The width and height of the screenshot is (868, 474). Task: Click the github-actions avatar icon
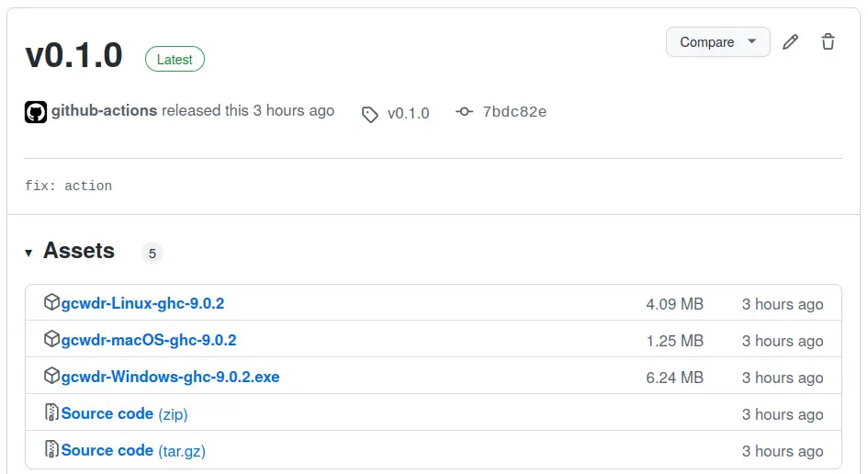click(x=36, y=112)
